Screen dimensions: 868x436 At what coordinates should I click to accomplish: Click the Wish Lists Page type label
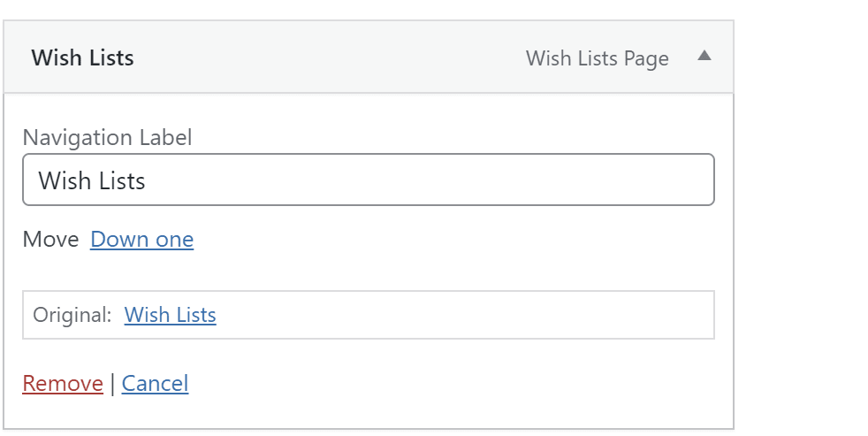click(x=598, y=58)
